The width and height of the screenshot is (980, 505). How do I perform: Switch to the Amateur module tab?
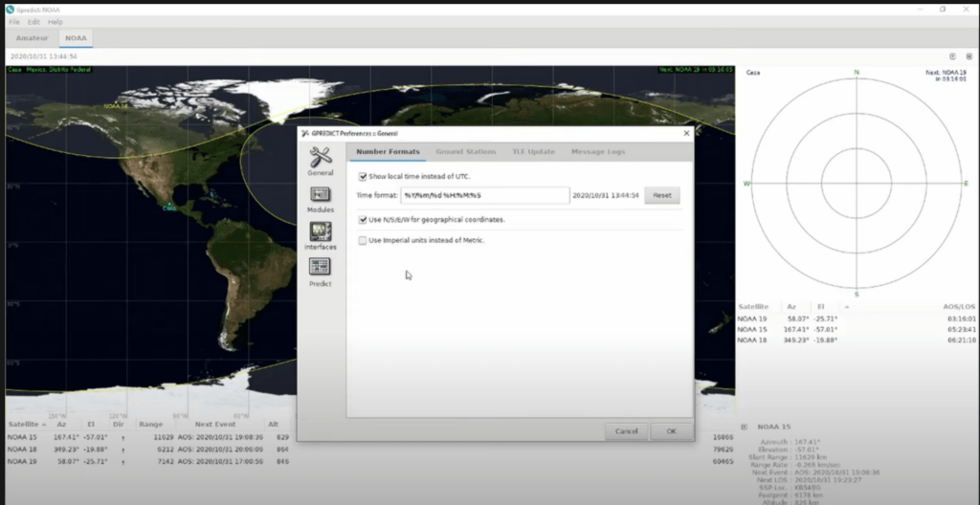pyautogui.click(x=32, y=38)
